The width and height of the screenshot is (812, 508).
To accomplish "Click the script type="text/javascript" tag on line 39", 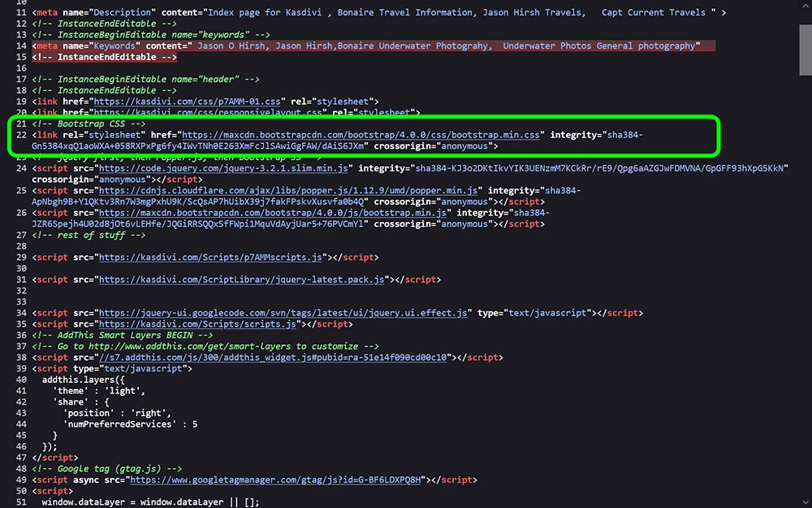I will pyautogui.click(x=112, y=368).
